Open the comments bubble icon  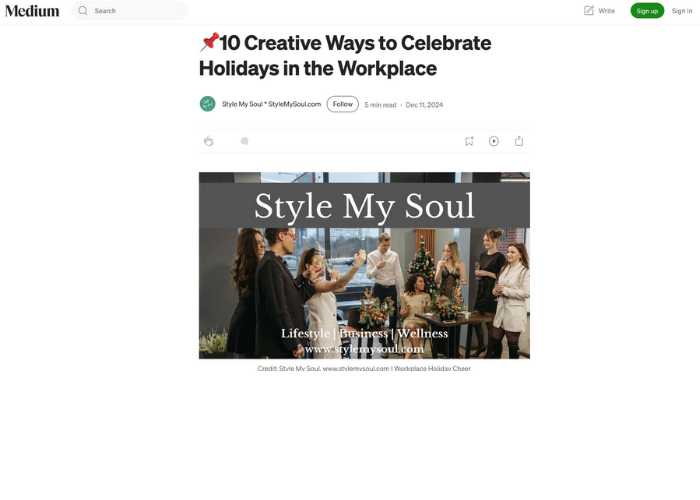point(244,141)
